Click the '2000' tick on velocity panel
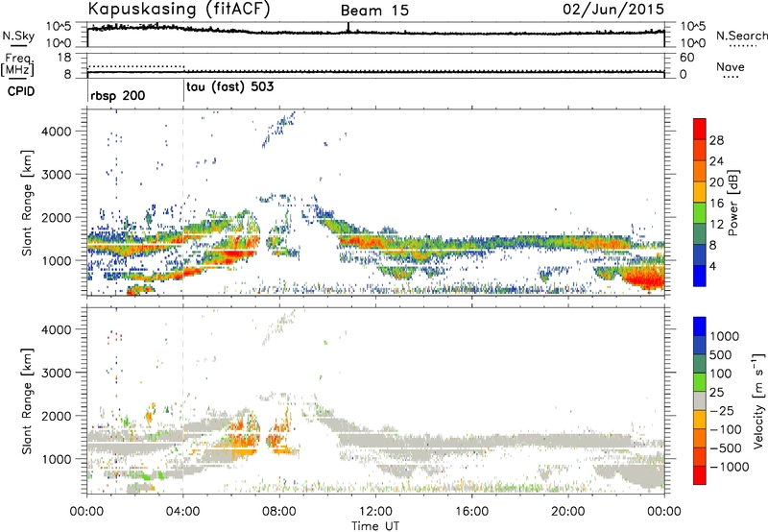This screenshot has height=532, width=768. [x=56, y=416]
